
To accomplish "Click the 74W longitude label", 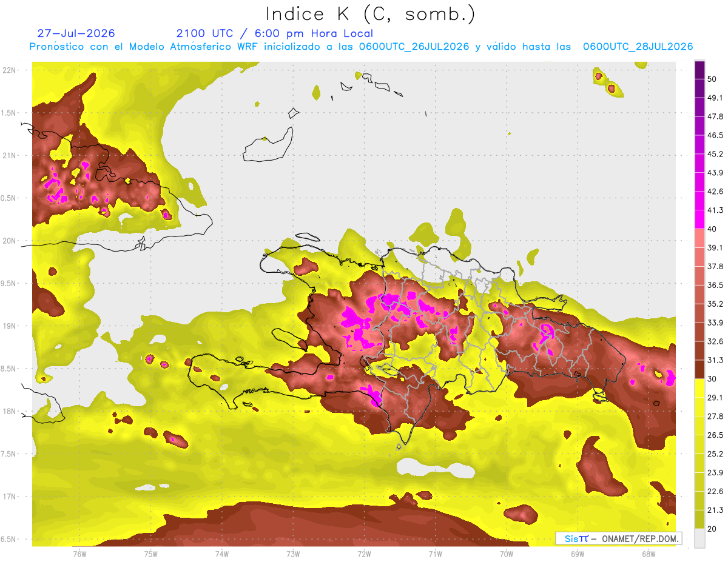I will [x=221, y=554].
